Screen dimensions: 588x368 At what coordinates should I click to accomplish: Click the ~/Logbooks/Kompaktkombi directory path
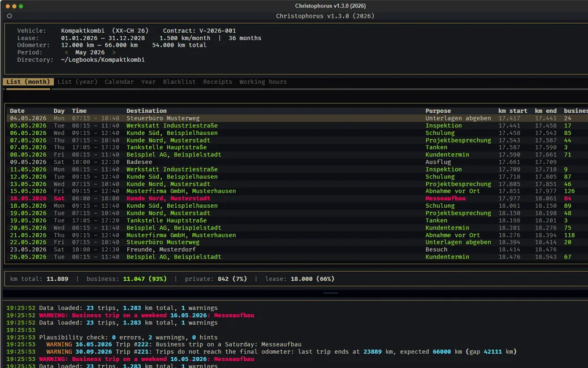(x=102, y=59)
